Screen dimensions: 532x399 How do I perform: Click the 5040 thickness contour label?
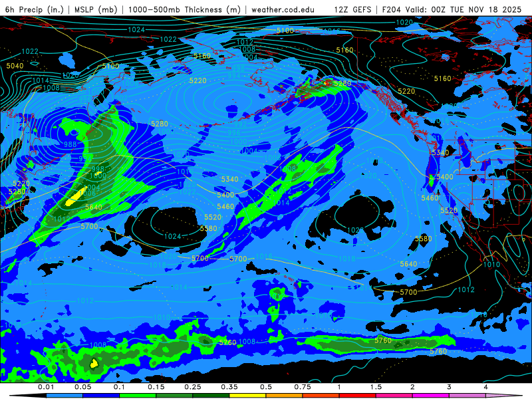click(15, 66)
